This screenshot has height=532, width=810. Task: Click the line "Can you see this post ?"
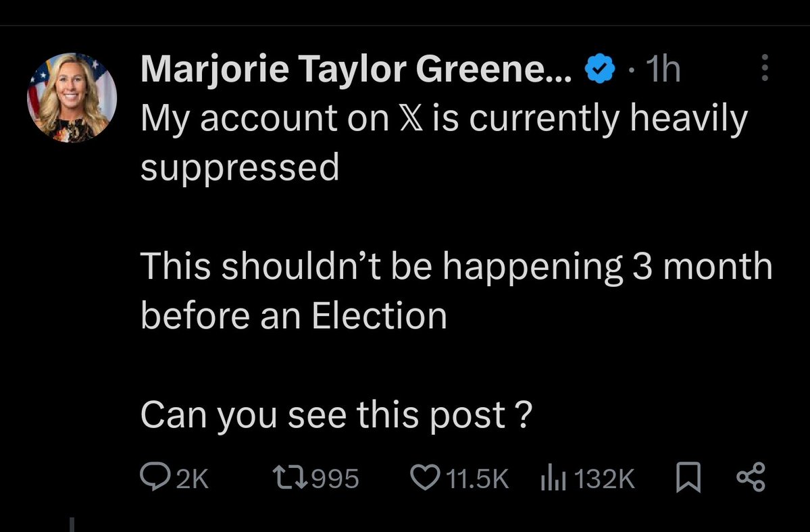(x=335, y=415)
